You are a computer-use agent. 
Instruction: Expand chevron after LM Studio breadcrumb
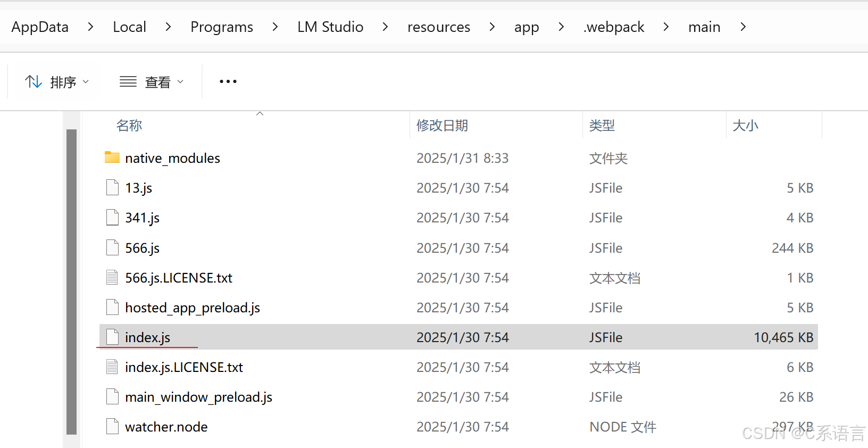(385, 27)
